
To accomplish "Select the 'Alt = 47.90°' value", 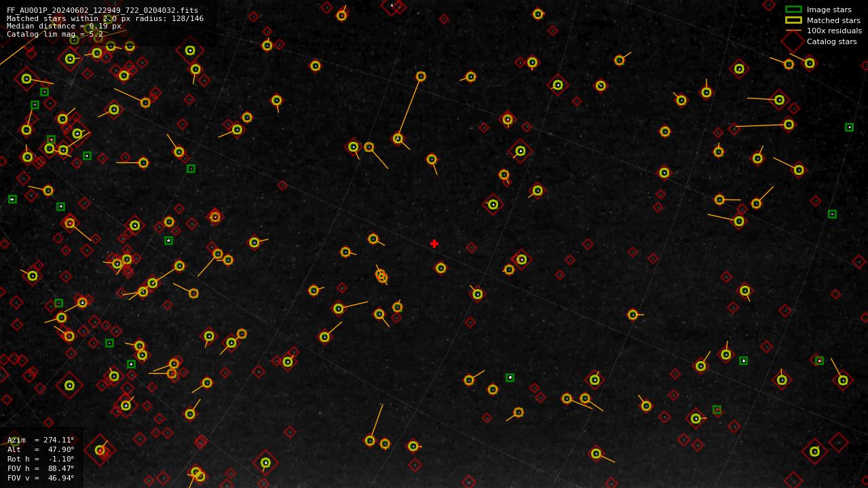I will tap(41, 449).
